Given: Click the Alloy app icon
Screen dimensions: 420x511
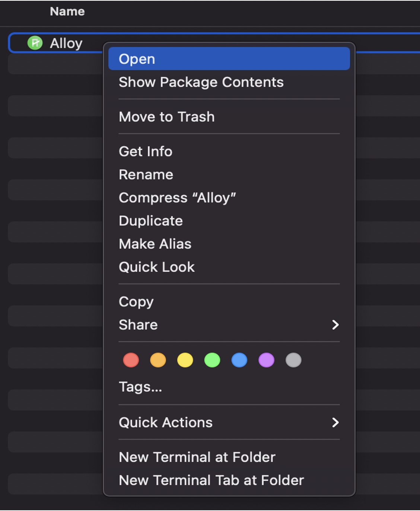Looking at the screenshot, I should (35, 43).
